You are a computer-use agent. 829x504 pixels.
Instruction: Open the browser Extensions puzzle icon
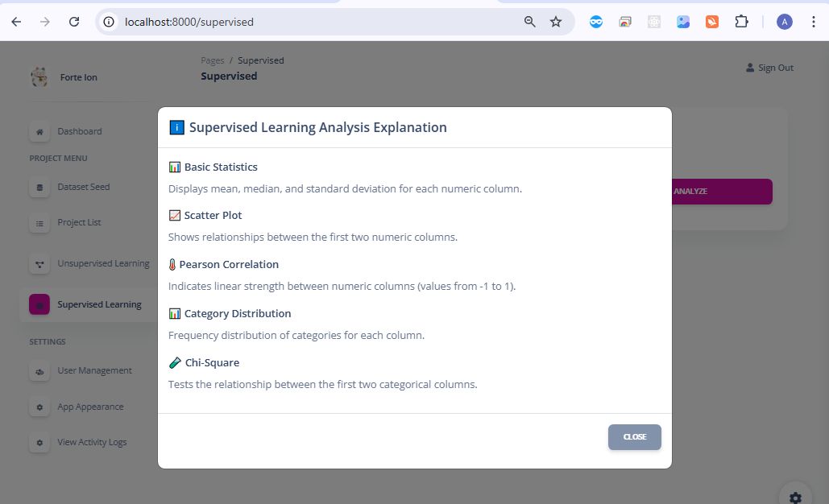(x=741, y=22)
